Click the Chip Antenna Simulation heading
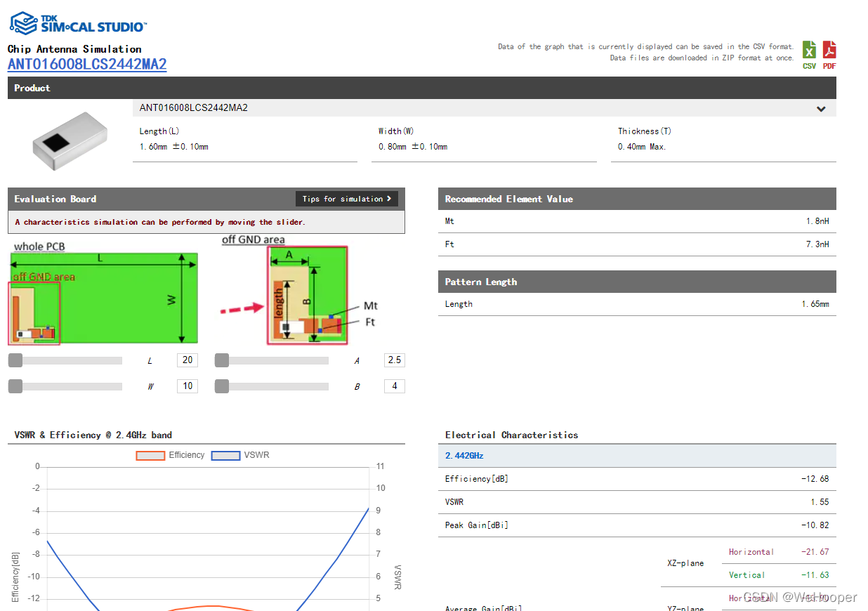Screen dimensions: 868x611 tap(74, 49)
